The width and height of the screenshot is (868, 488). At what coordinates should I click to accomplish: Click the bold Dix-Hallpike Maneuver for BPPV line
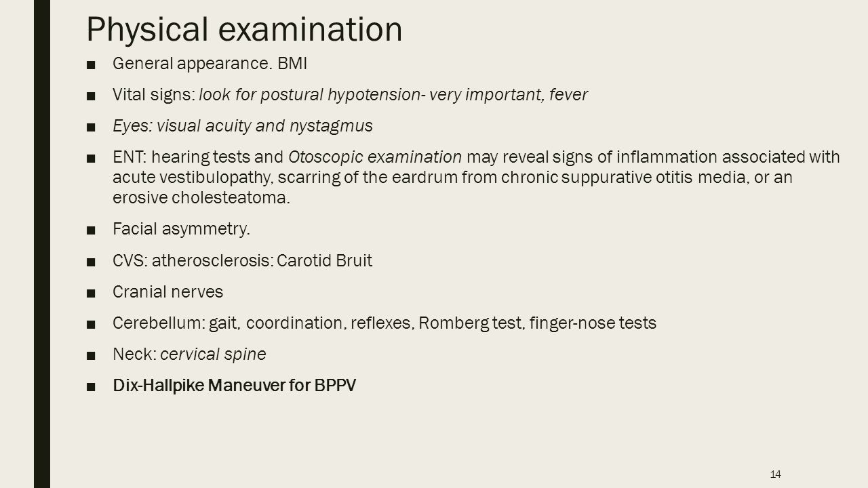pyautogui.click(x=235, y=386)
